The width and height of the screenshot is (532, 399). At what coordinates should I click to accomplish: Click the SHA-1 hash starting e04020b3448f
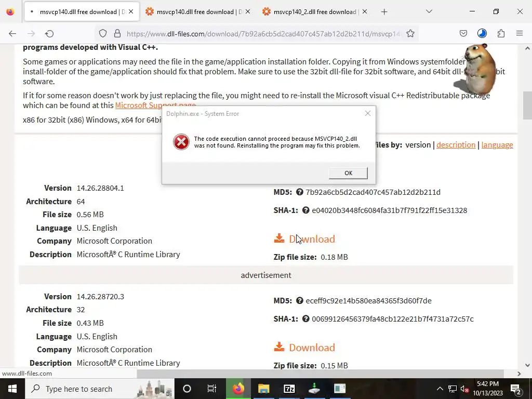coord(390,210)
